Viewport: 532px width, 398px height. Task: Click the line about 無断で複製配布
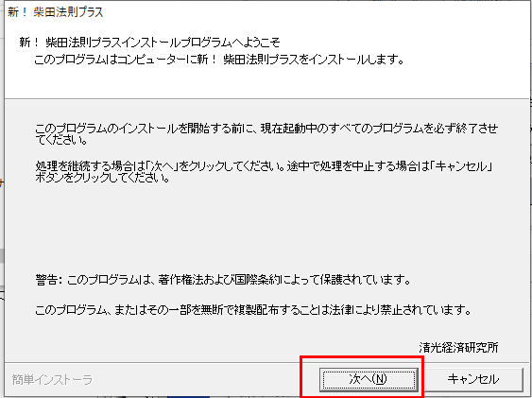pos(253,310)
